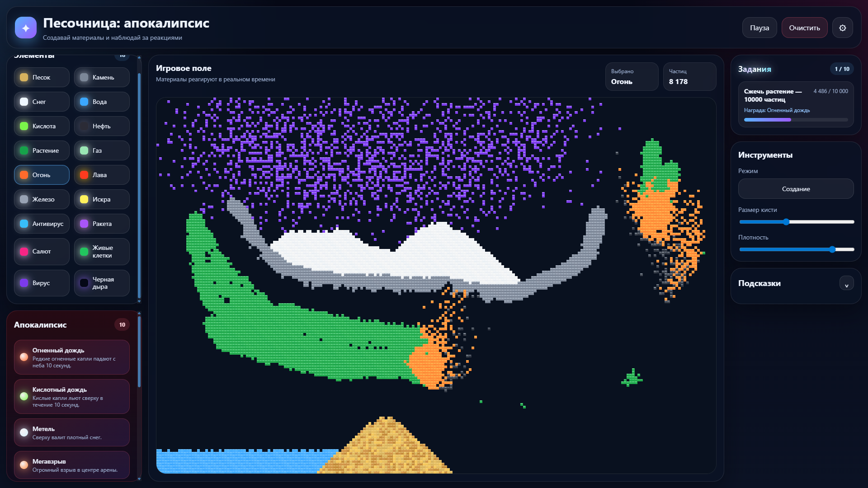Start the Метель blizzard event
The image size is (868, 488).
(x=72, y=433)
